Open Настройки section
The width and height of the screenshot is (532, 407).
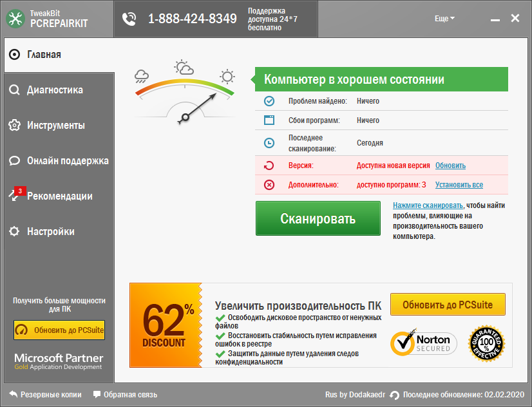59,231
